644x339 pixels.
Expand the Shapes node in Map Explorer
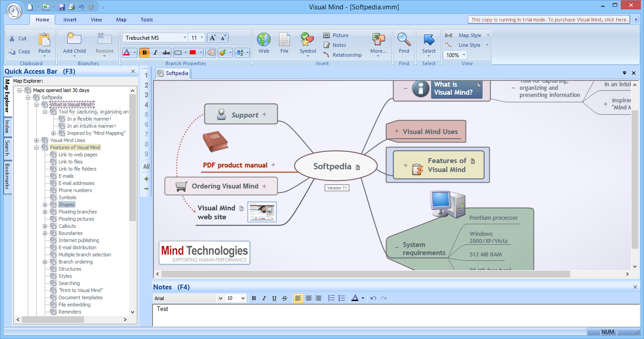(x=45, y=205)
